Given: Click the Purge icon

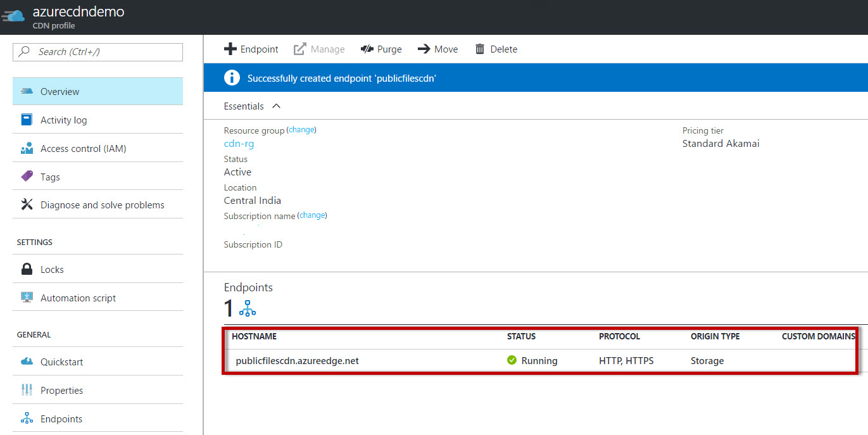Looking at the screenshot, I should 367,49.
